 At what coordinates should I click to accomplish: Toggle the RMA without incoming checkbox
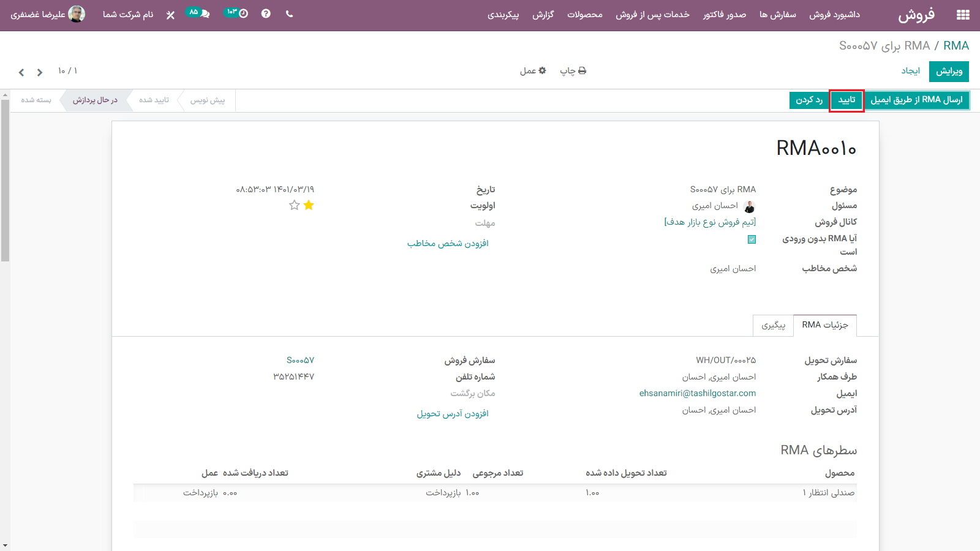tap(752, 239)
